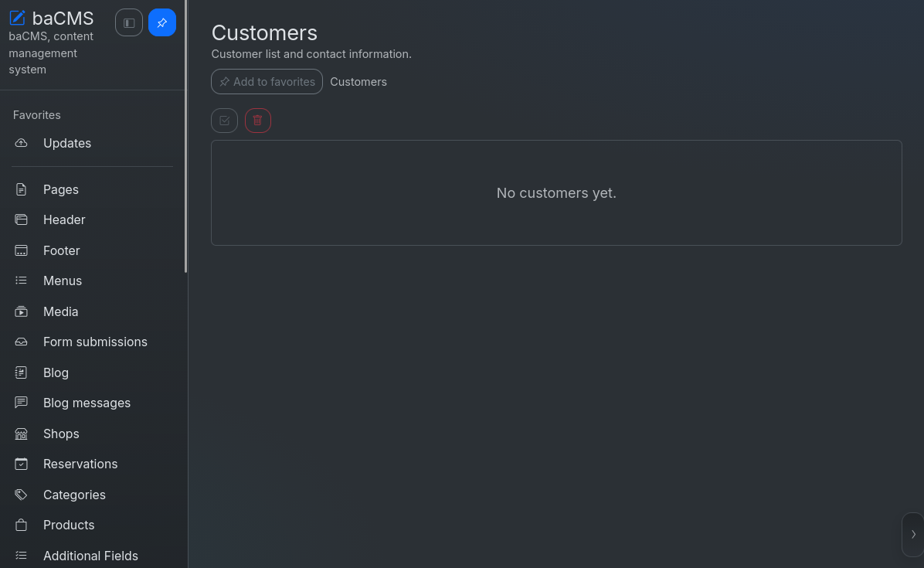924x568 pixels.
Task: Click the red delete trash button
Action: (257, 121)
